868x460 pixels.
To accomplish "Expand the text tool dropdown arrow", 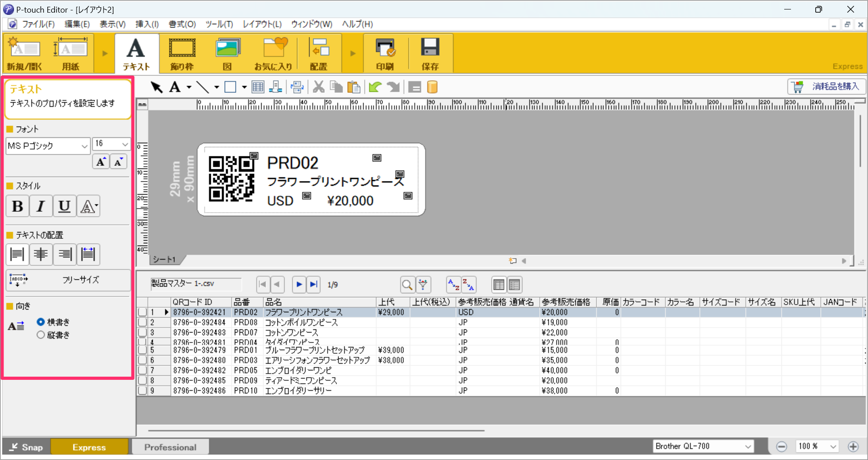I will click(x=189, y=87).
